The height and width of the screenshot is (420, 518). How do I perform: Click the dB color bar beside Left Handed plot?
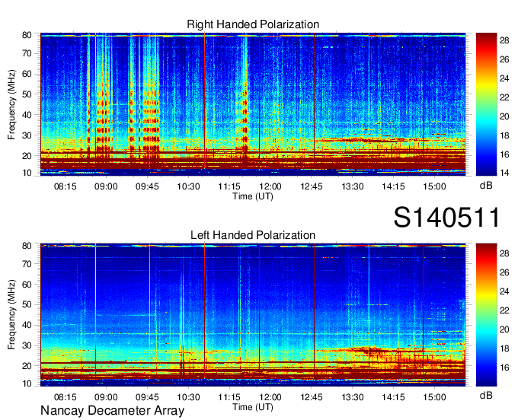(x=486, y=315)
